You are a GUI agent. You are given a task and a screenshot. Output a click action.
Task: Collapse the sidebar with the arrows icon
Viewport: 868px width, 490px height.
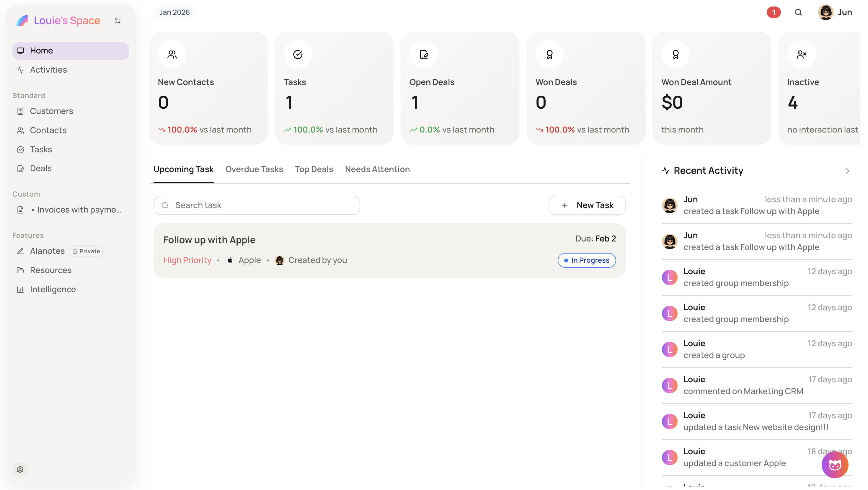pyautogui.click(x=118, y=20)
